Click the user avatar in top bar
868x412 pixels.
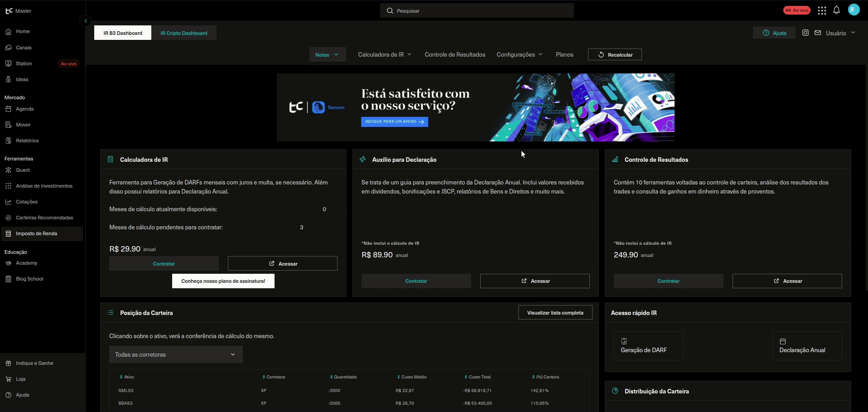point(854,10)
